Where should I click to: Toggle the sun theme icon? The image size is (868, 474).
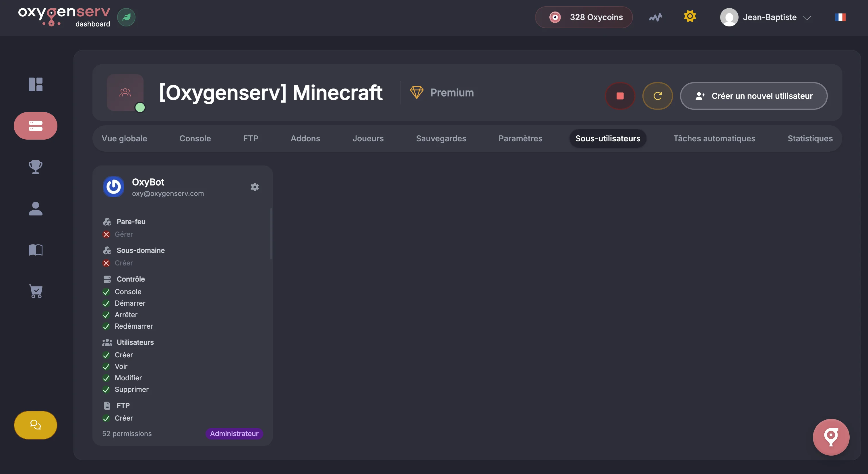pos(690,16)
